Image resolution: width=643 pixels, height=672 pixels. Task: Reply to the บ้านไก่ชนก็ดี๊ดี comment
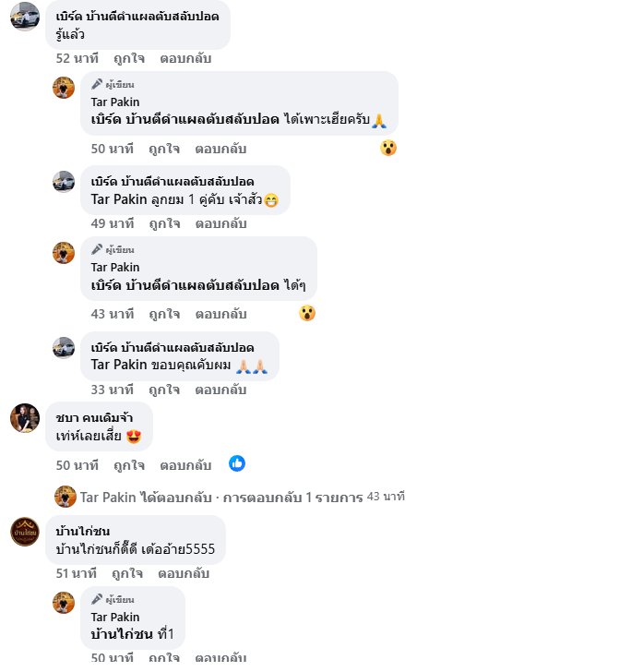184,573
